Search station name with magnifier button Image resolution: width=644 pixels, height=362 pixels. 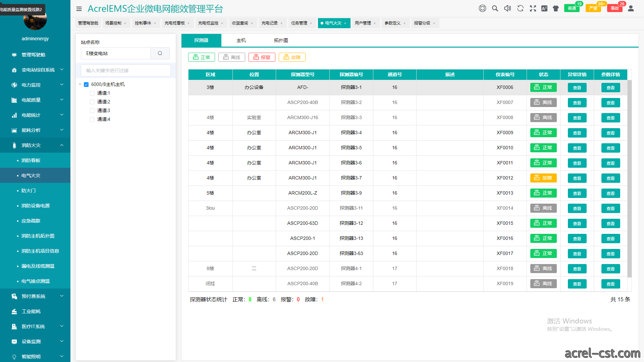(x=160, y=53)
